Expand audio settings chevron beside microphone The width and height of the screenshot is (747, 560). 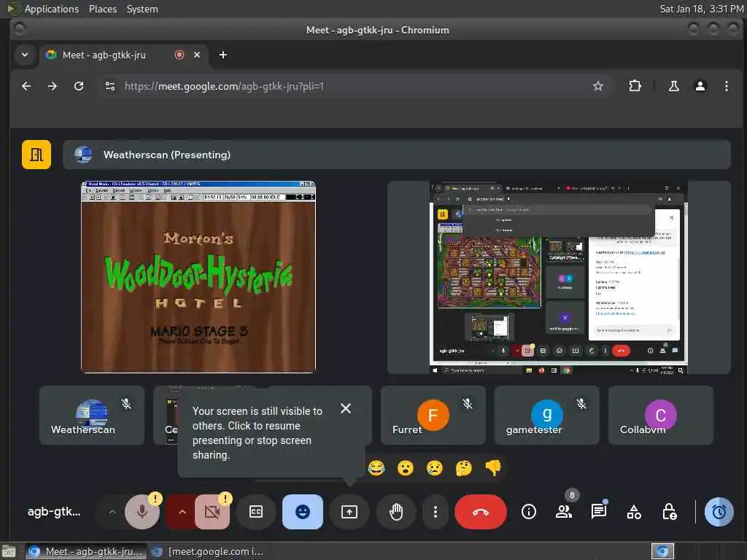pyautogui.click(x=112, y=512)
